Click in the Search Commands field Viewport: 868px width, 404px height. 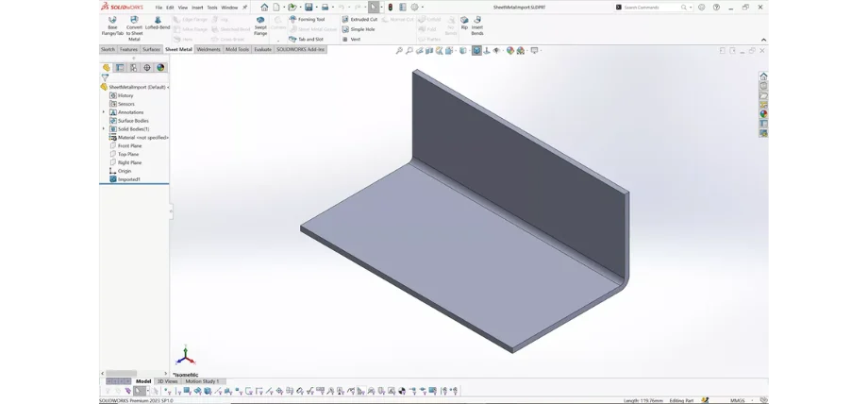click(x=652, y=8)
